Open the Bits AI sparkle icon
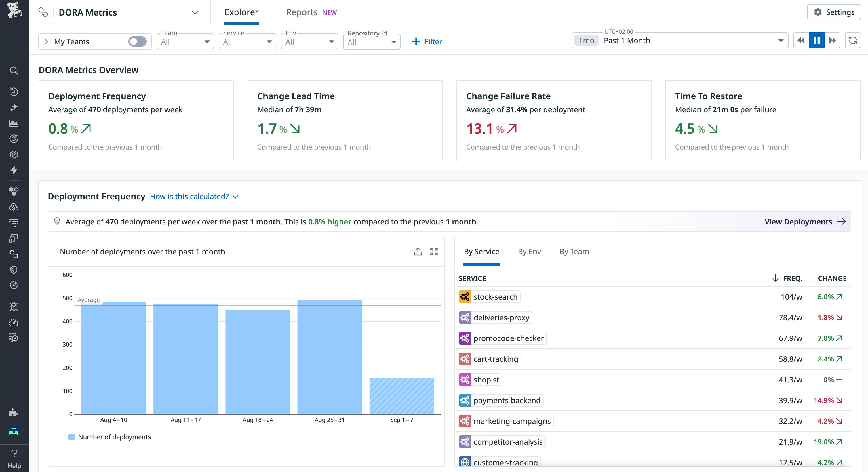The width and height of the screenshot is (868, 472). [x=14, y=107]
